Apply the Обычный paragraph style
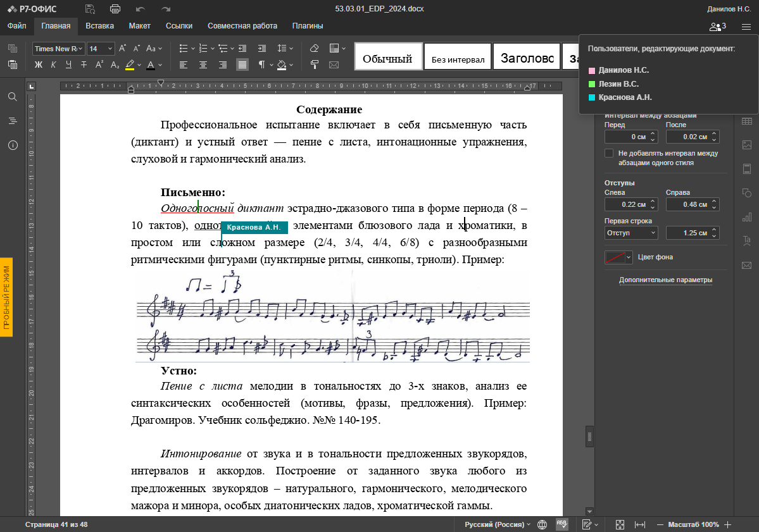The image size is (759, 532). pyautogui.click(x=387, y=59)
